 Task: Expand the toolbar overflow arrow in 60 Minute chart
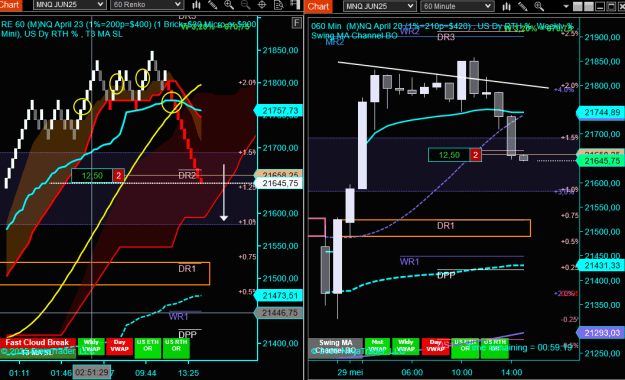coord(566,6)
